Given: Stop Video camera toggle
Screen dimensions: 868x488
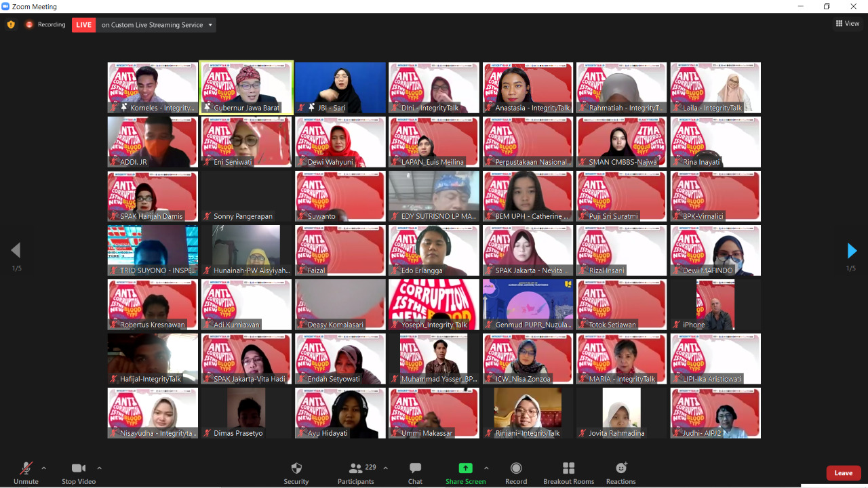Looking at the screenshot, I should [x=79, y=469].
